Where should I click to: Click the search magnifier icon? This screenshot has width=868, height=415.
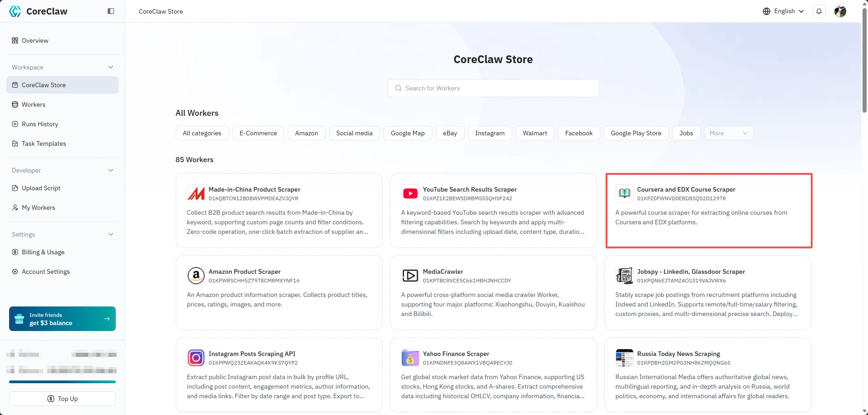[x=398, y=88]
